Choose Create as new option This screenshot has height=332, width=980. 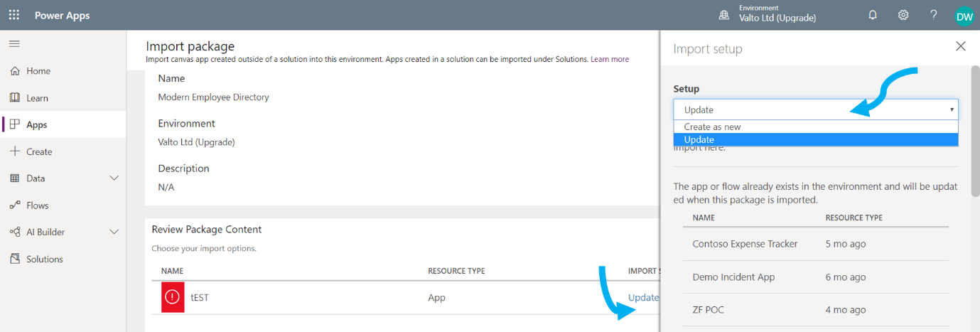click(x=816, y=127)
